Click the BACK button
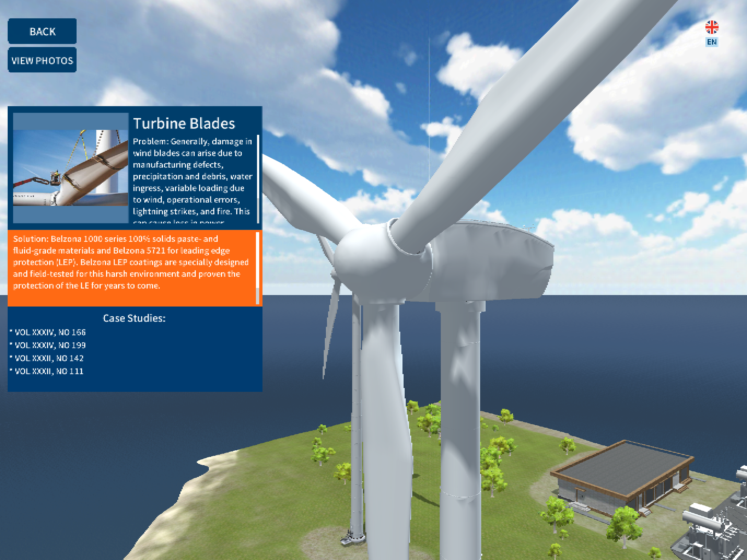 42,31
